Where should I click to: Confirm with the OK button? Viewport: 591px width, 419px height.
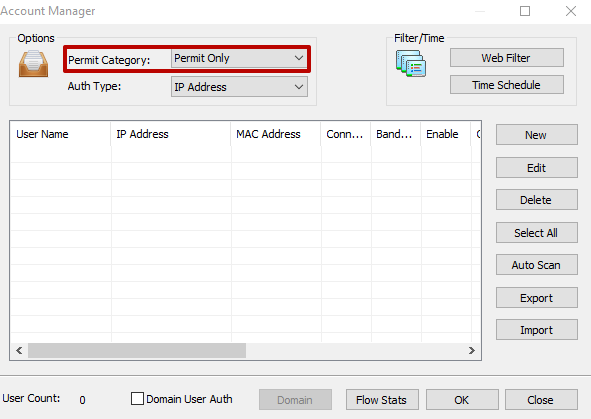click(462, 400)
